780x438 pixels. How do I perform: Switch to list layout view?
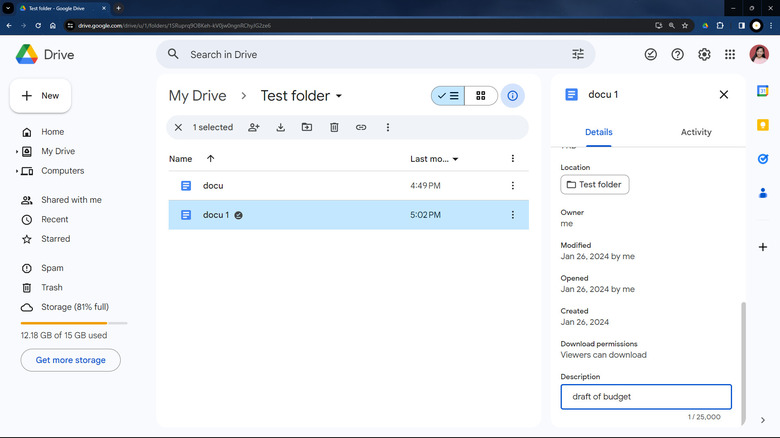[447, 96]
